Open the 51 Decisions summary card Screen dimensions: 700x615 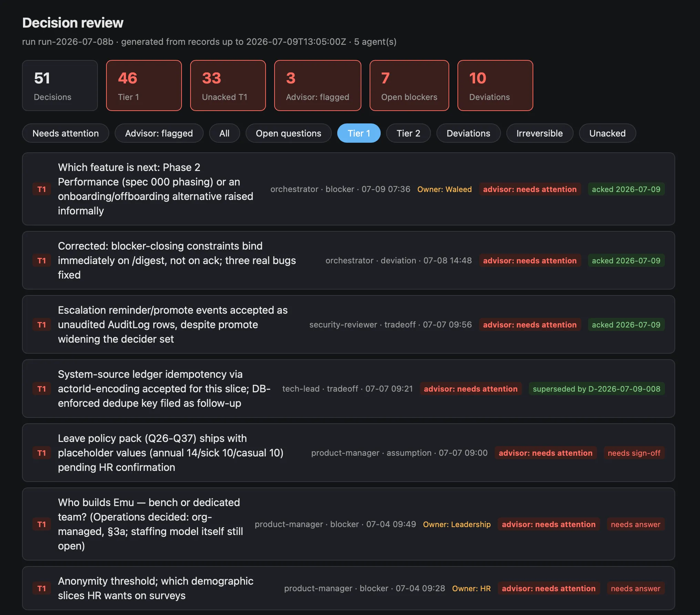60,85
